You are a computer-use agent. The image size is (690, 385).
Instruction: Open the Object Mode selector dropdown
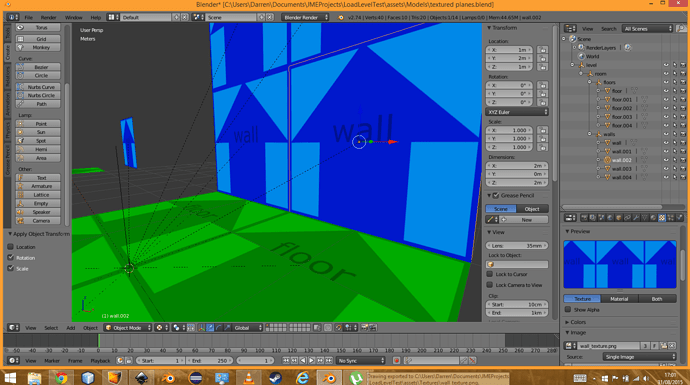128,328
